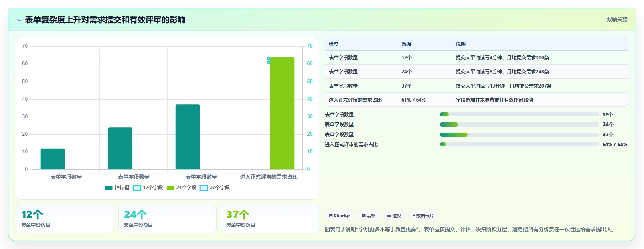This screenshot has height=249, width=644.
Task: Toggle the 指标值 legend item
Action: coord(117,188)
